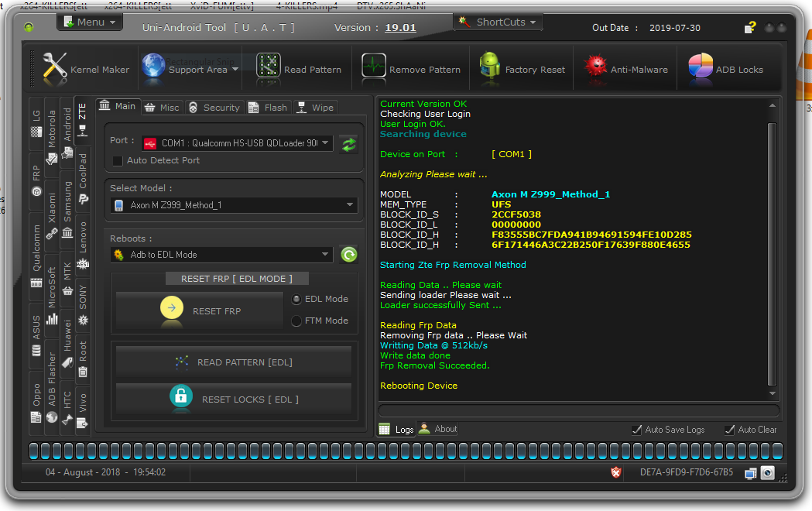
Task: Click the help question mark icon
Action: (750, 27)
